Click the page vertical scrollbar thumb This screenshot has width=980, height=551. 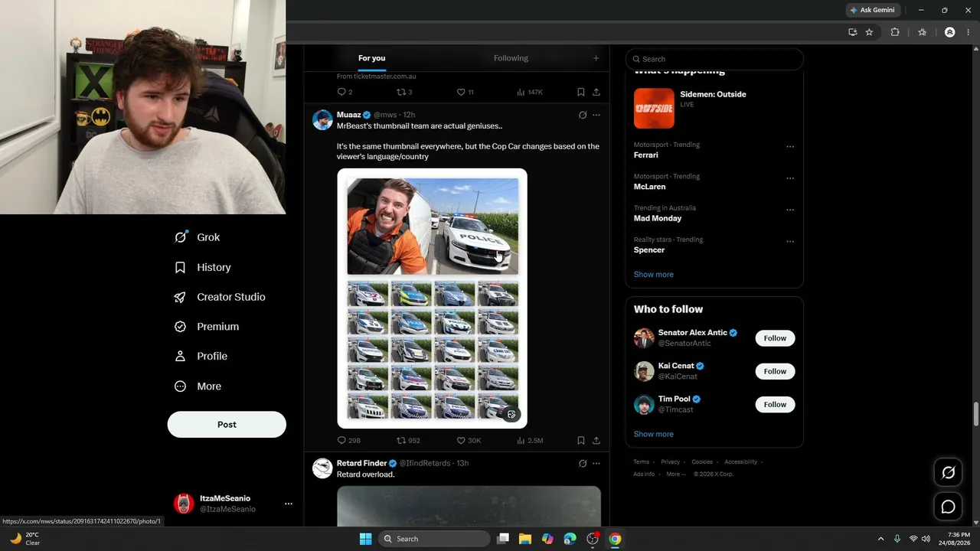[x=975, y=414]
